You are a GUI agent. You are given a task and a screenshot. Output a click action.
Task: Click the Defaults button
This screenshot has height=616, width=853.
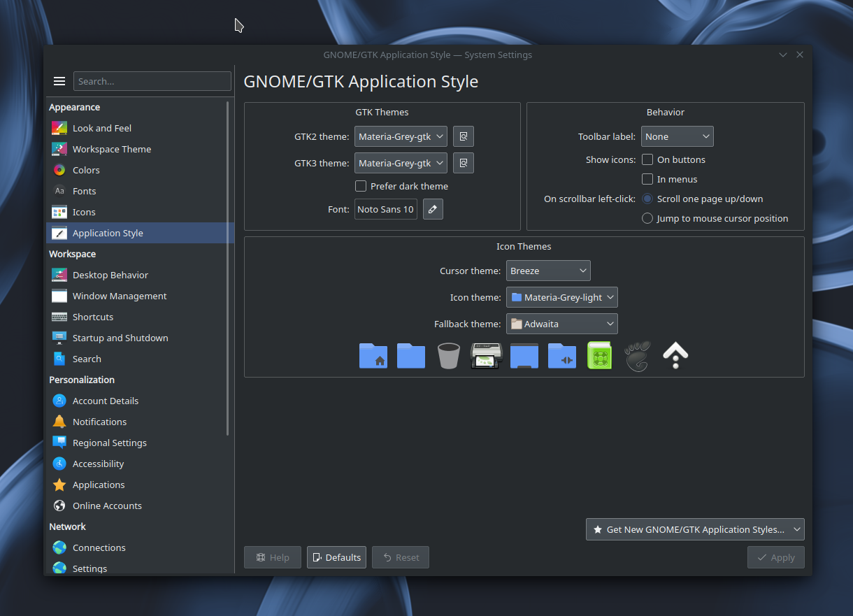point(336,557)
